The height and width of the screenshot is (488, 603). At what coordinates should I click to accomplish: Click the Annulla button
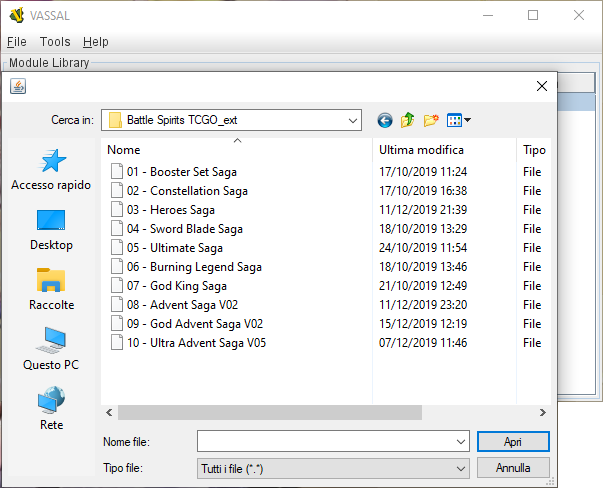[513, 468]
